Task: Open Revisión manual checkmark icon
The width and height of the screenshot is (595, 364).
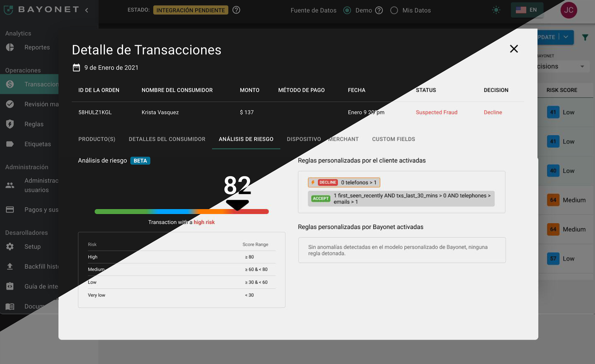Action: coord(10,104)
